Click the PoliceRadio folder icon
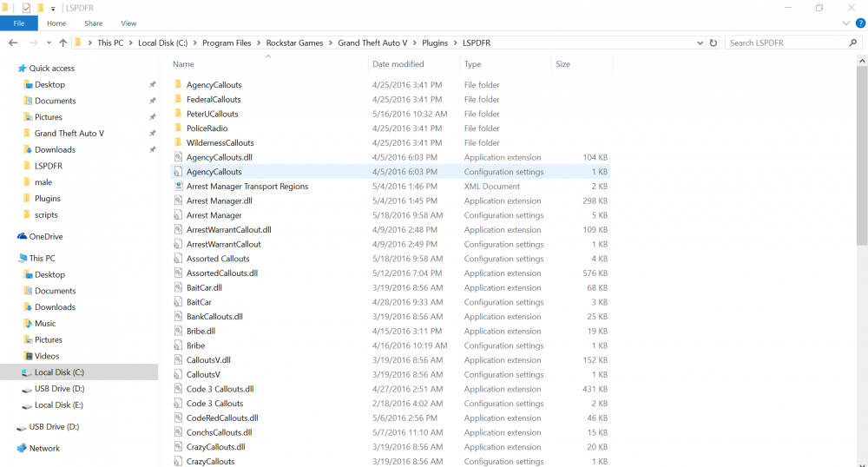 (178, 128)
